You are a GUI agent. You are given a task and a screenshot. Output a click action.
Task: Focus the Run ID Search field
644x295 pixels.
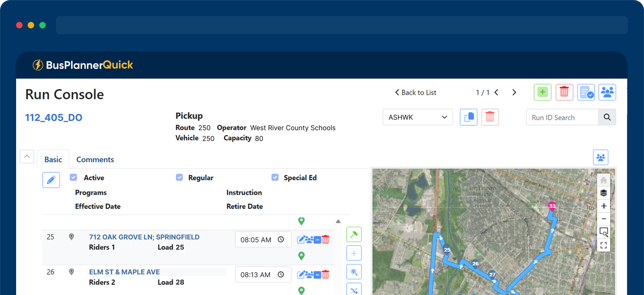pos(562,117)
